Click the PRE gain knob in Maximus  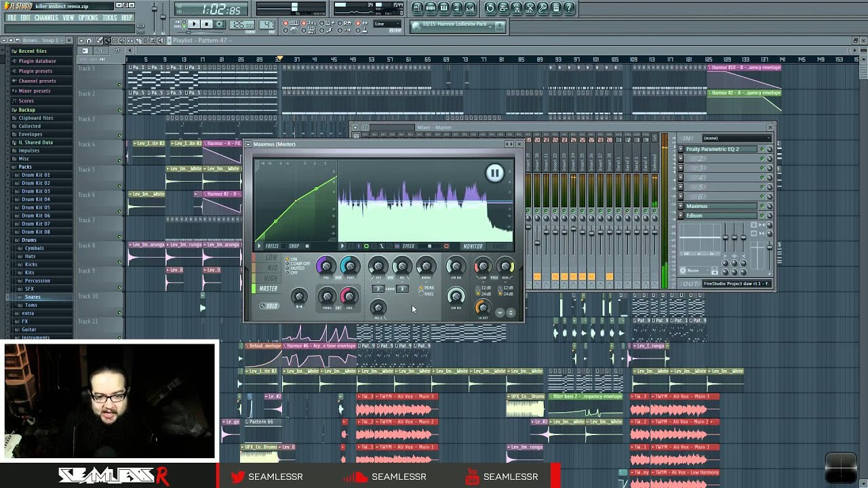coord(326,266)
